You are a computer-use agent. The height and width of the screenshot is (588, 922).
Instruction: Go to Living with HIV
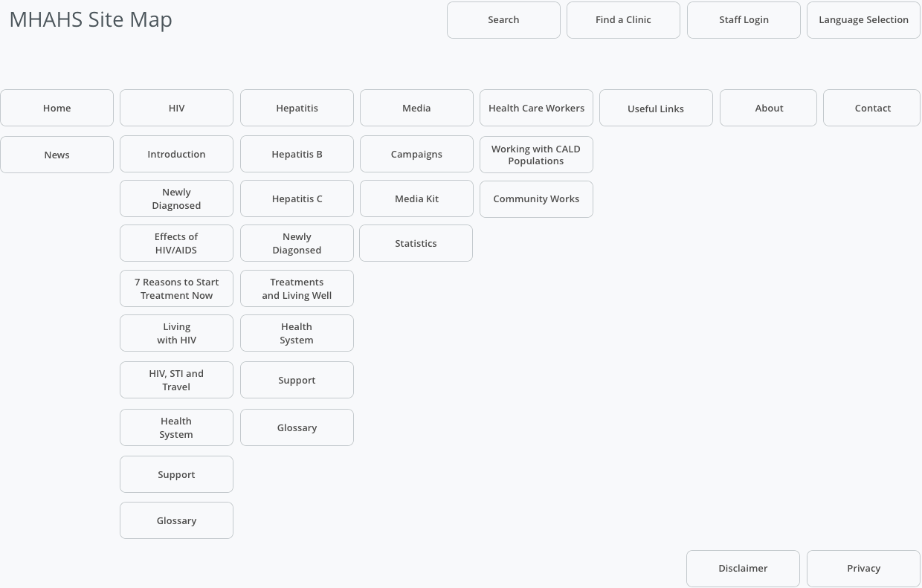[176, 333]
